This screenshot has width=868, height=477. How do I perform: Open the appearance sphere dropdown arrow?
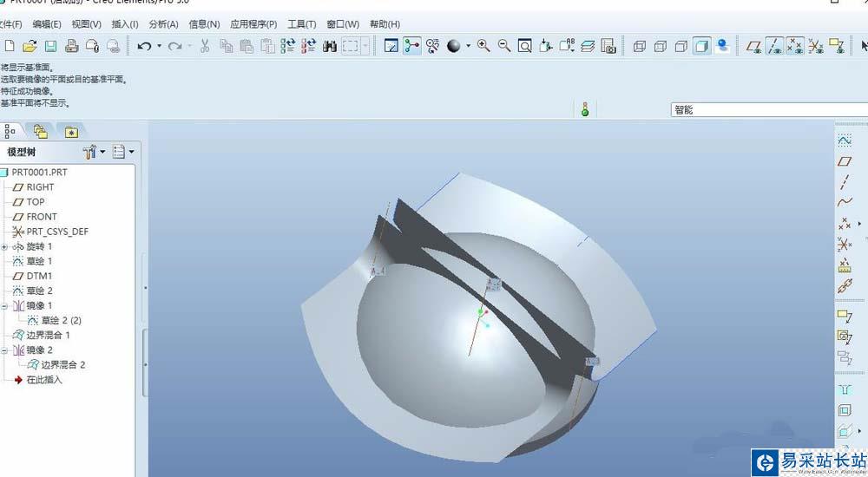pos(469,46)
